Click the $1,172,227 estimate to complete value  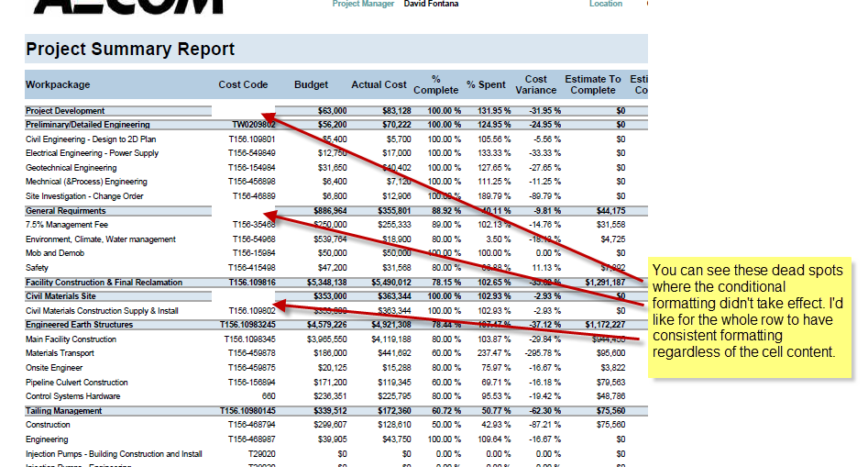click(605, 325)
